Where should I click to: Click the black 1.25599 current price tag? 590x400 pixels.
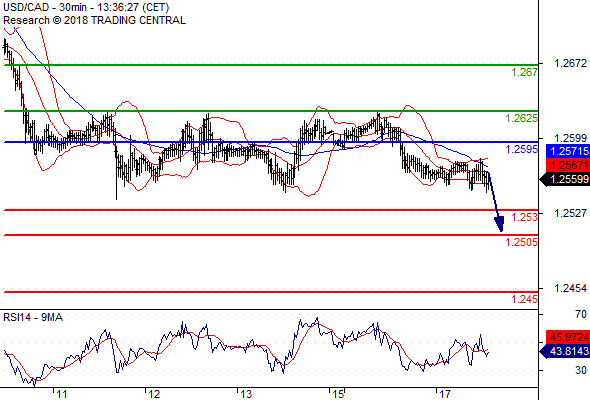(565, 179)
